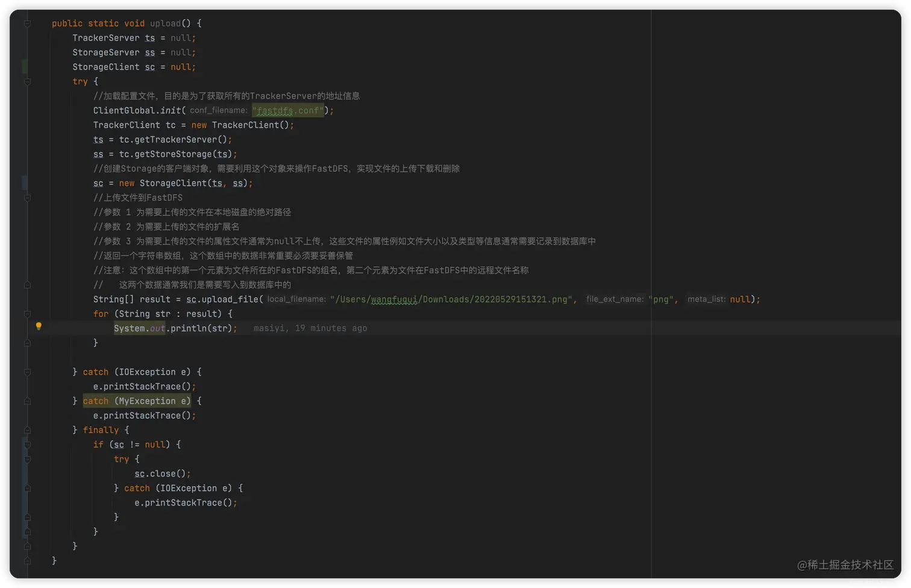Click TrackerClient tc = new TrackerClient() line
Image resolution: width=911 pixels, height=588 pixels.
click(193, 125)
